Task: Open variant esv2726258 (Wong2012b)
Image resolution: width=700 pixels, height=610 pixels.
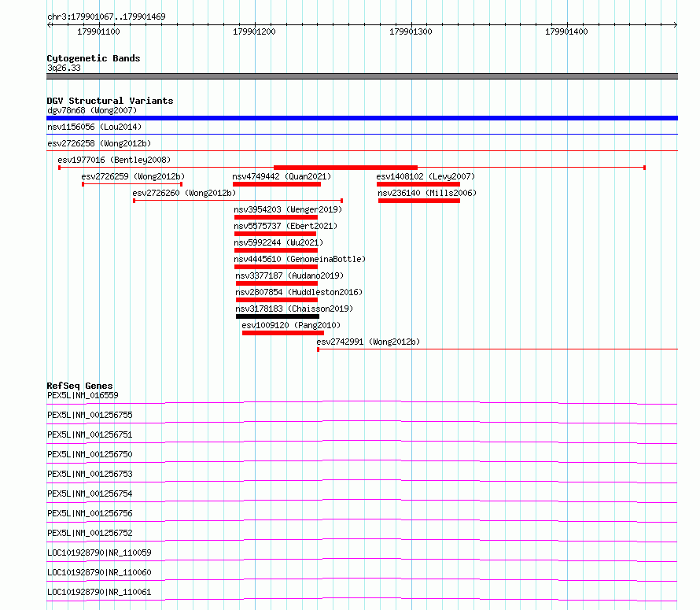Action: [99, 143]
